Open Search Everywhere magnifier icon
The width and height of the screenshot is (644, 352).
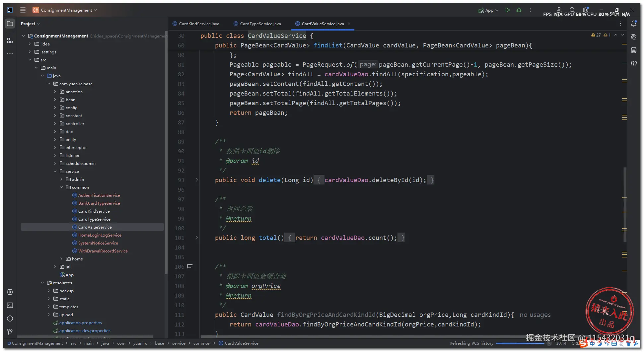(572, 10)
